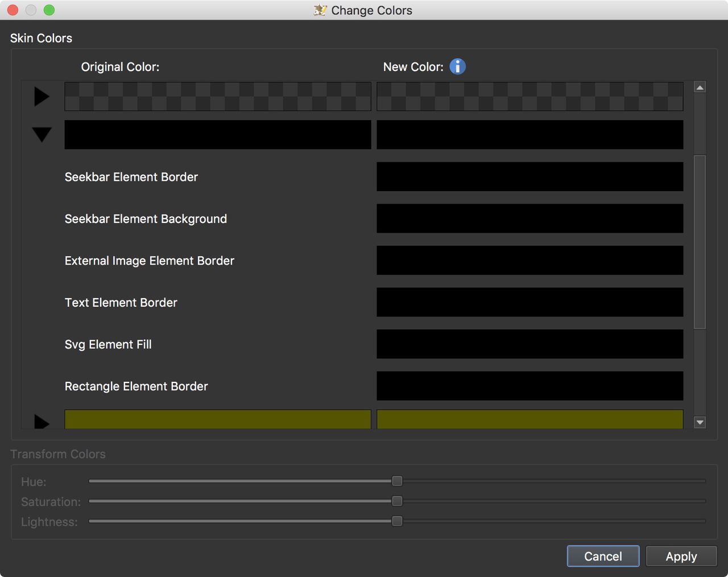Select the olive original color swatch

(218, 420)
